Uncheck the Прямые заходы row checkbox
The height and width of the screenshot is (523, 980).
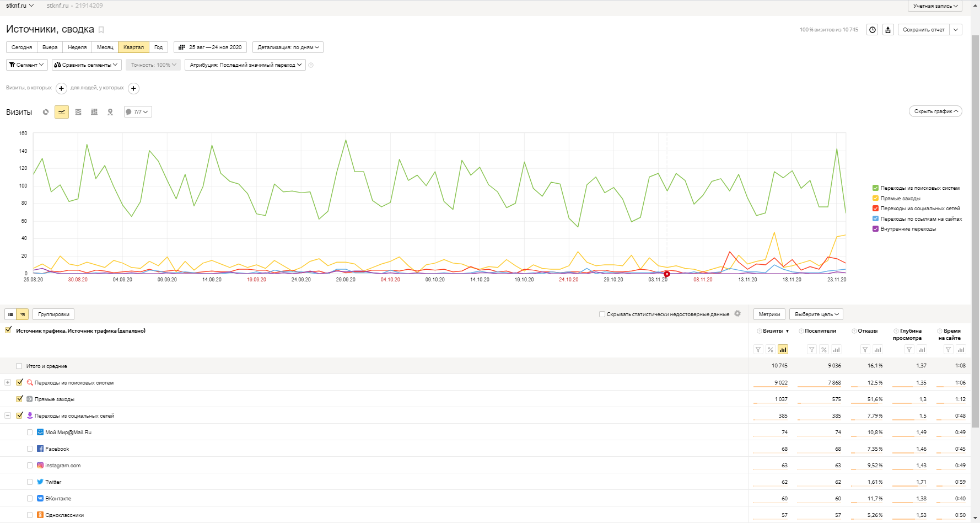20,399
